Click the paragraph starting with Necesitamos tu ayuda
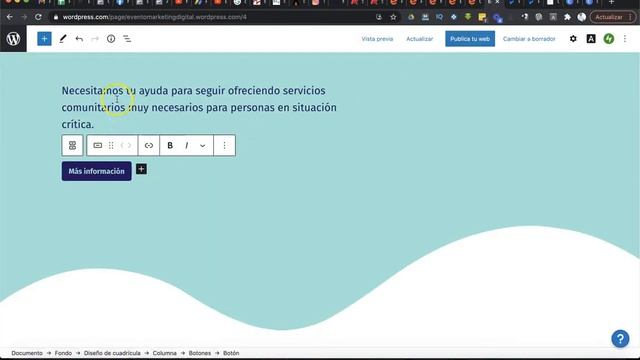 pyautogui.click(x=199, y=107)
